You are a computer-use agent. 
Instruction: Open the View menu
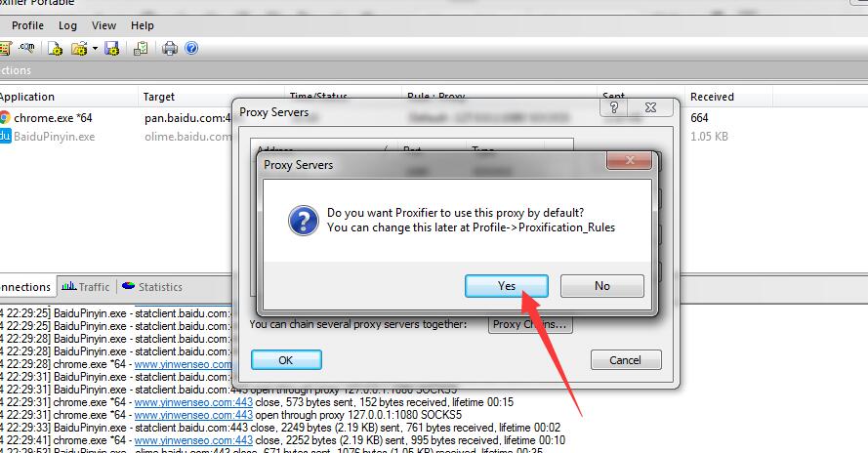pyautogui.click(x=104, y=25)
